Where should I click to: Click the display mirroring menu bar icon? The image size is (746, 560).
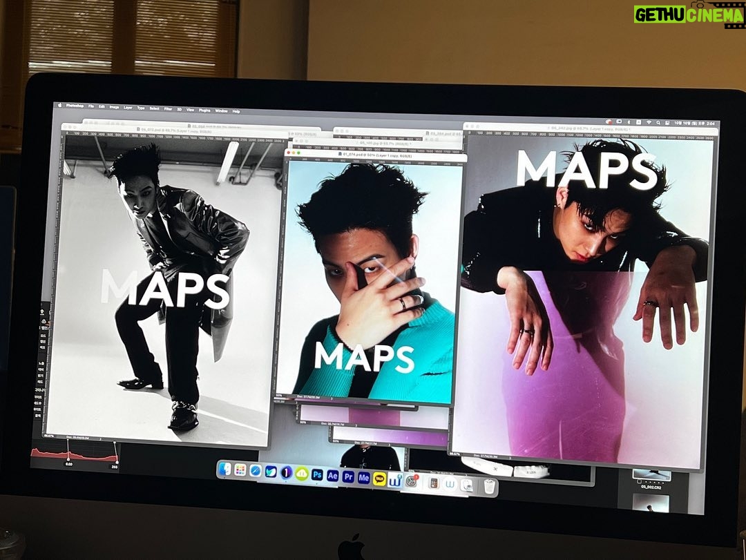pyautogui.click(x=619, y=122)
